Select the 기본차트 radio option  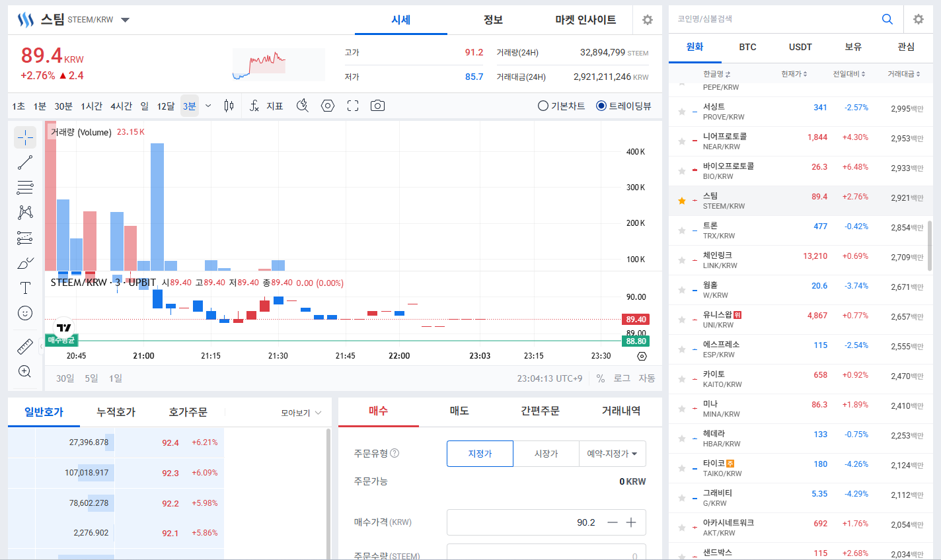(562, 106)
